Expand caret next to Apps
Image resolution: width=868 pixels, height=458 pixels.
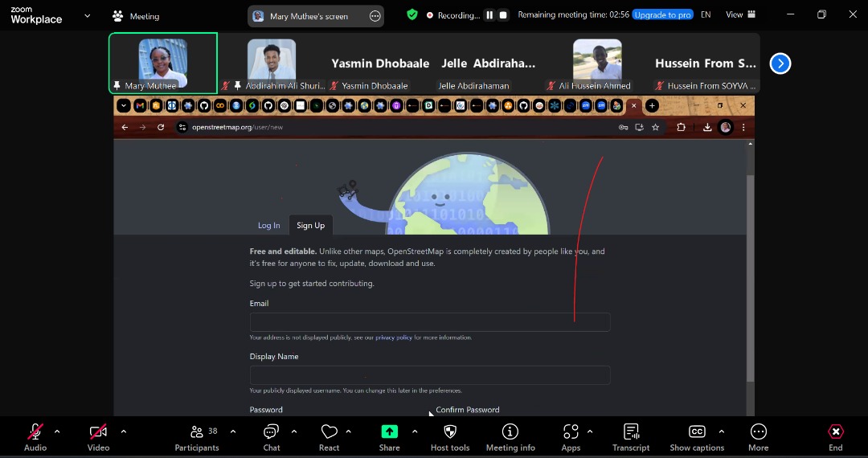click(590, 431)
